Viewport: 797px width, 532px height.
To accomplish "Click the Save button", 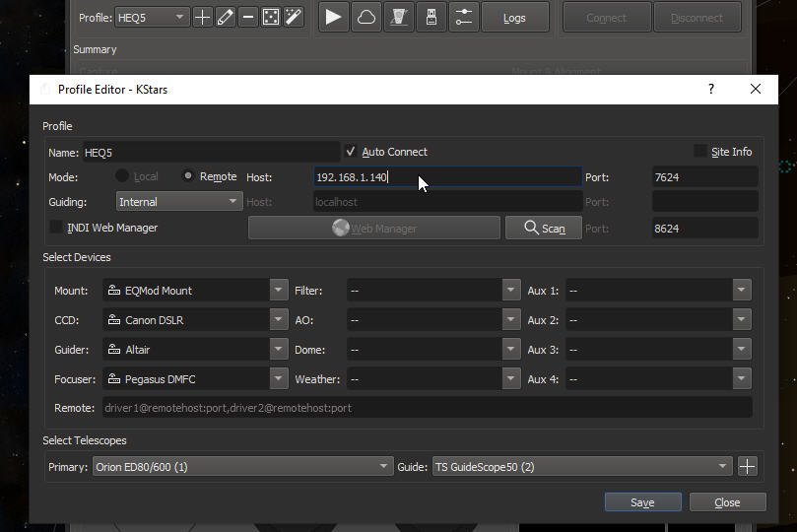I will tap(642, 502).
